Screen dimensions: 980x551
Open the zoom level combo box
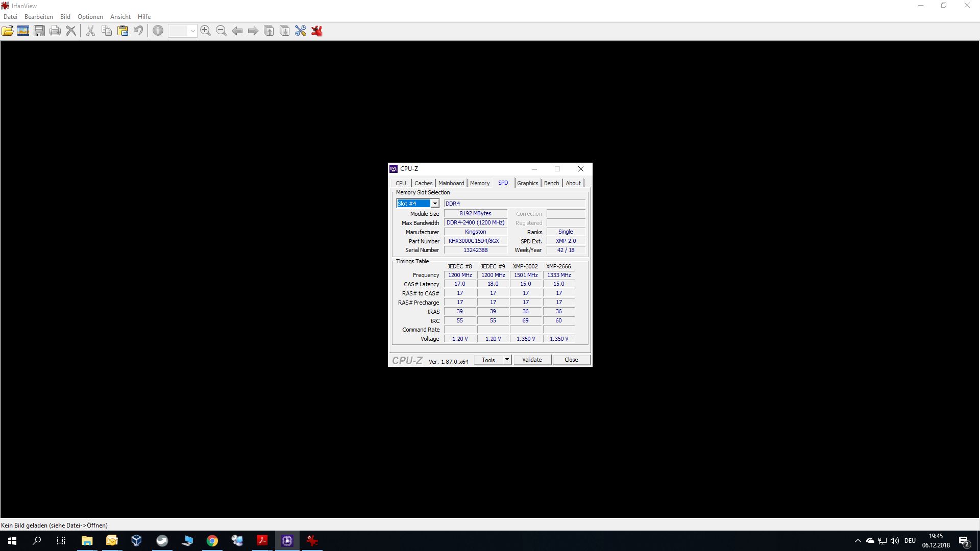pyautogui.click(x=192, y=31)
